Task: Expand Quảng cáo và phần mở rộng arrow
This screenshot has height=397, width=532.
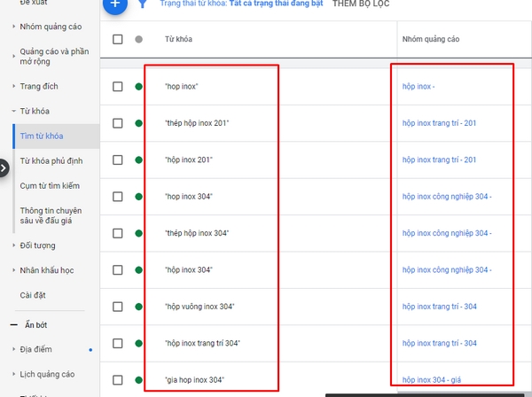Action: tap(13, 57)
